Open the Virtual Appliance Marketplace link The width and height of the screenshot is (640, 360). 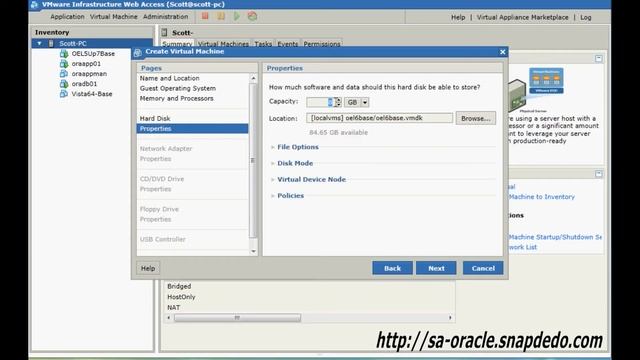[x=522, y=17]
